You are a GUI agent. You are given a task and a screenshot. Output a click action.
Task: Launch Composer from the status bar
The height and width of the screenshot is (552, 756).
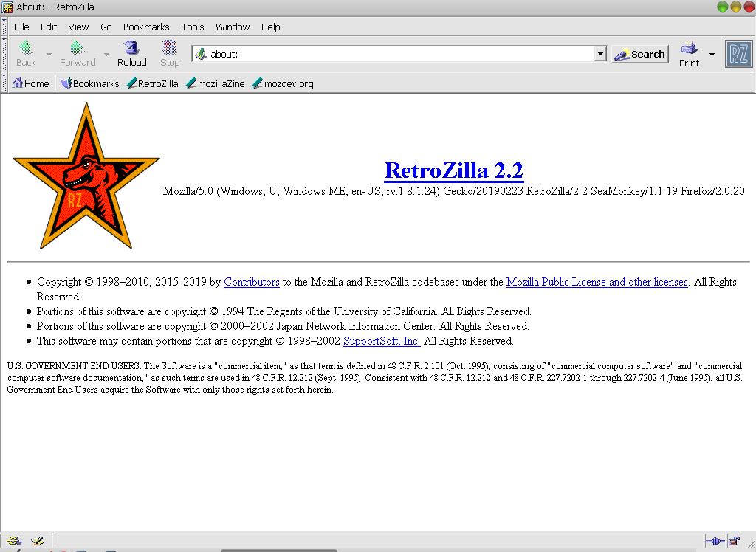(38, 540)
